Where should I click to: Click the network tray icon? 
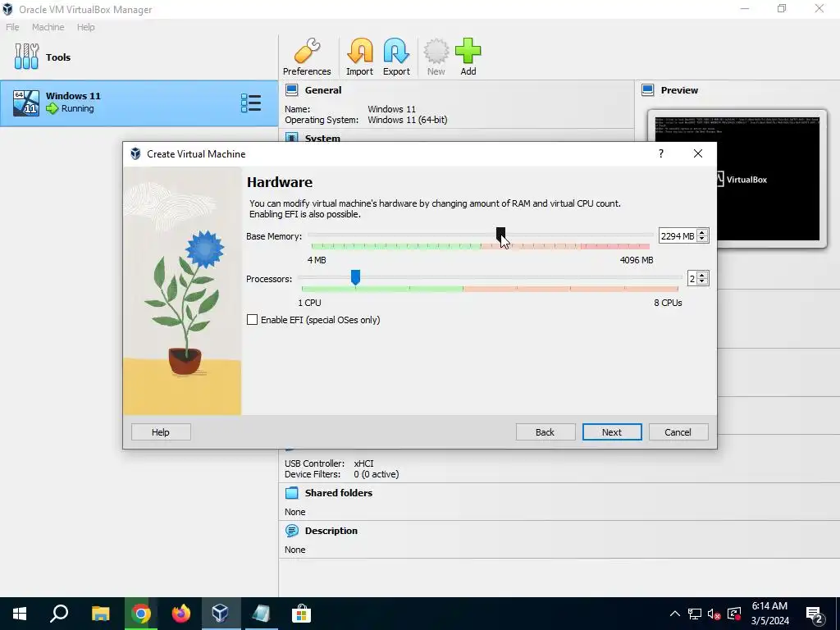tap(695, 614)
